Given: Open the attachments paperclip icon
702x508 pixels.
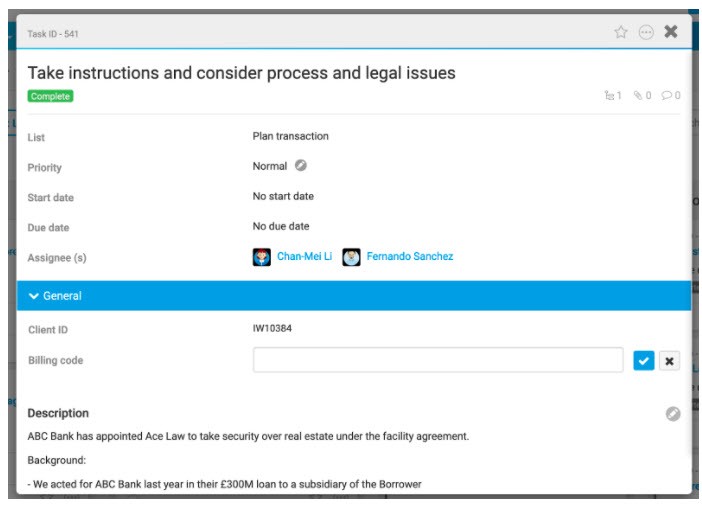Looking at the screenshot, I should [x=641, y=96].
